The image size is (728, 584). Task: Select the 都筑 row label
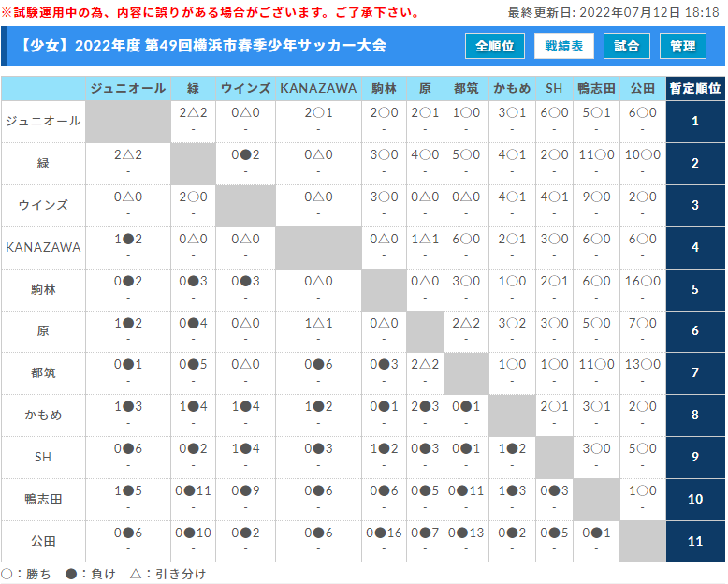tap(43, 373)
